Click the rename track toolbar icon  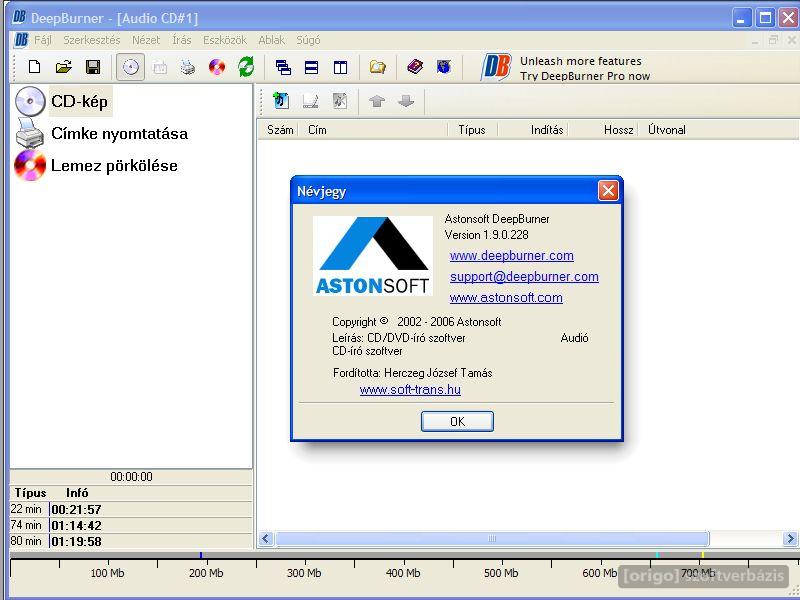coord(311,101)
